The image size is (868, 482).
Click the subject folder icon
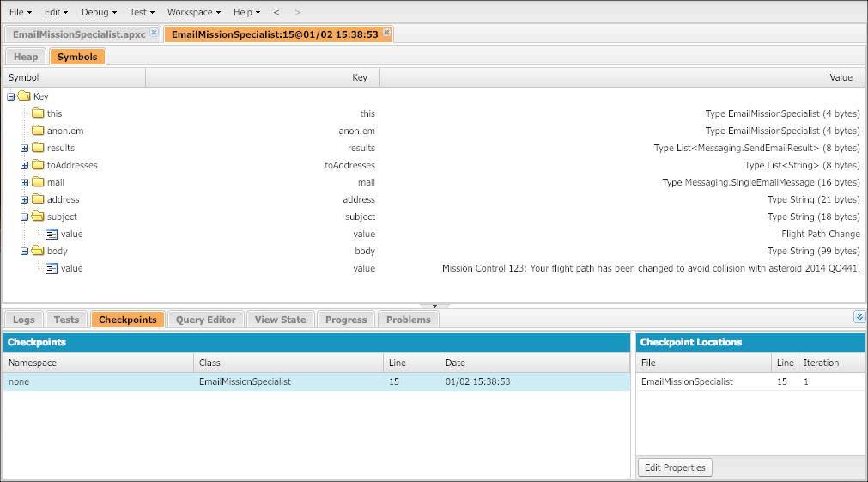pyautogui.click(x=38, y=216)
